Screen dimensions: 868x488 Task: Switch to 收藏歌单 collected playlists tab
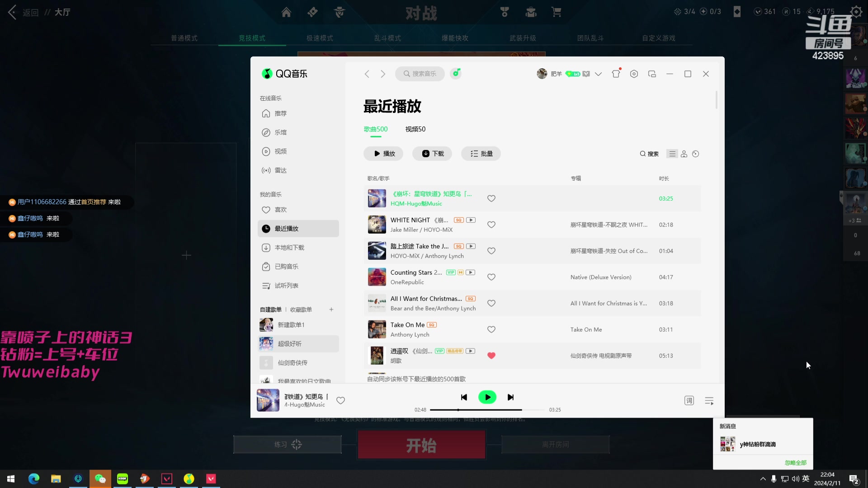(301, 310)
